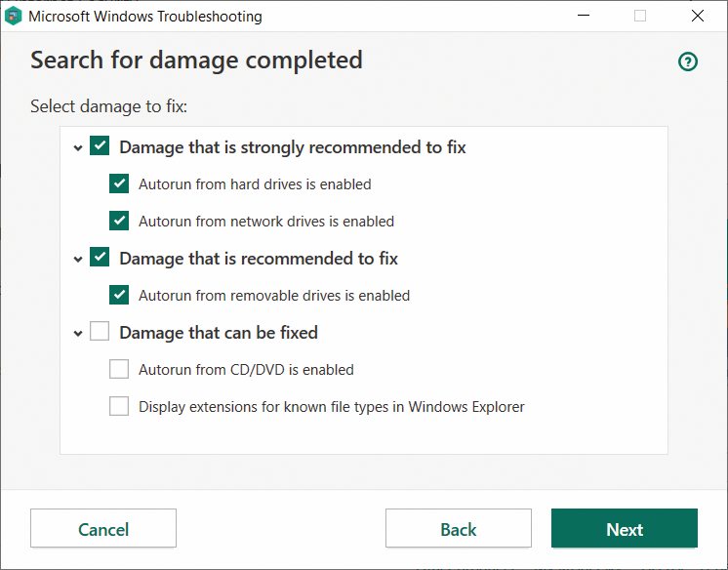Uncheck 'Damage that is recommended to fix' group
The image size is (728, 570).
click(x=100, y=257)
